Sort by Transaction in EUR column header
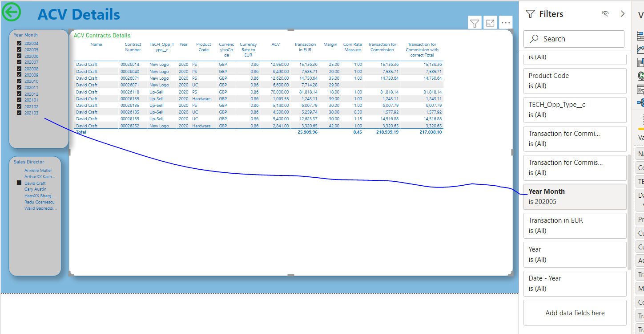This screenshot has height=334, width=644. (305, 47)
